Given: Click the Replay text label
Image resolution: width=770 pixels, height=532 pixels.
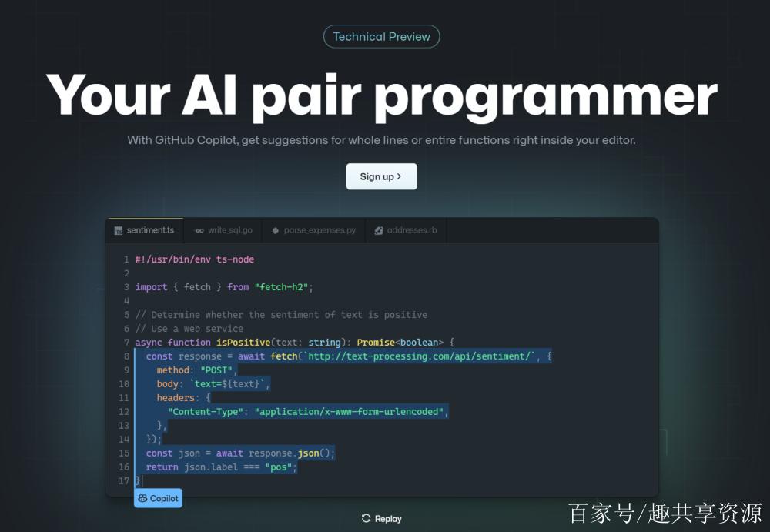Looking at the screenshot, I should [388, 519].
